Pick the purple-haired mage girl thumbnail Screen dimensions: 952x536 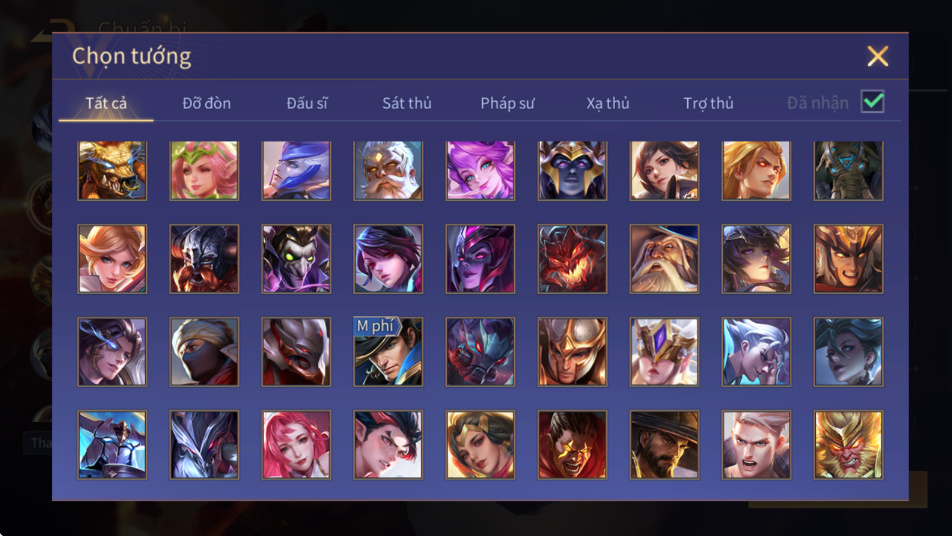pyautogui.click(x=480, y=171)
